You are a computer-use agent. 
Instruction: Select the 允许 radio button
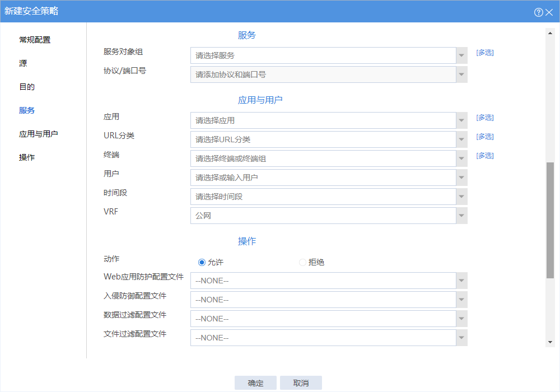click(x=202, y=262)
